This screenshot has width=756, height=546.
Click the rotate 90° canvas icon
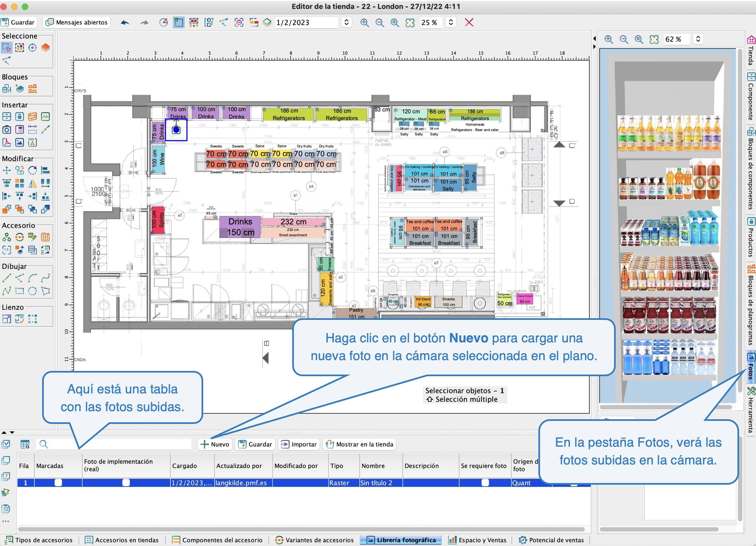click(20, 319)
